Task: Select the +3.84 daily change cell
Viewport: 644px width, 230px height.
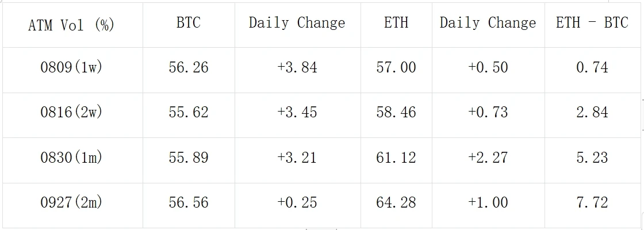Action: [297, 67]
